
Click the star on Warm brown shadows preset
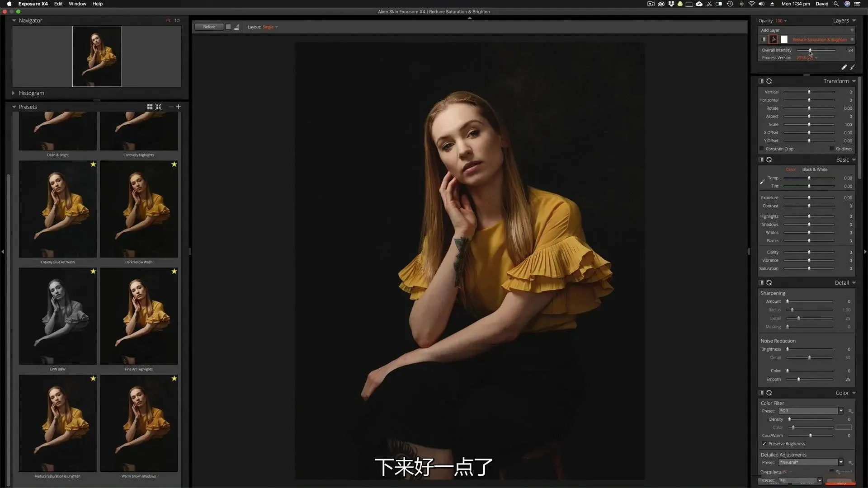tap(174, 378)
